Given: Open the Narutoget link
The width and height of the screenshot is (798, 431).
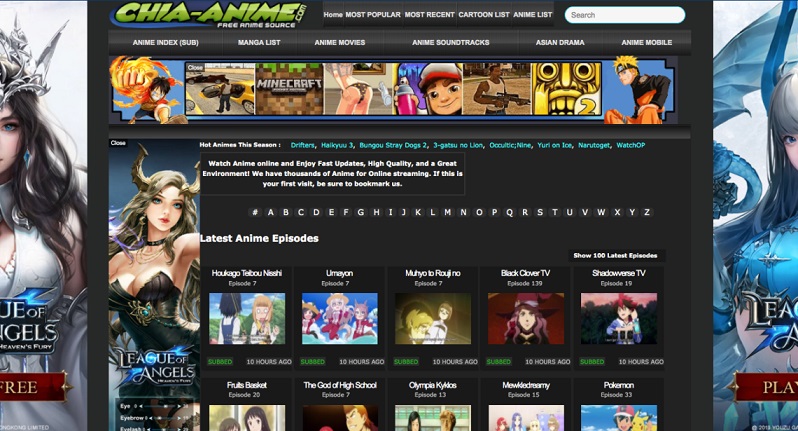Looking at the screenshot, I should tap(593, 145).
